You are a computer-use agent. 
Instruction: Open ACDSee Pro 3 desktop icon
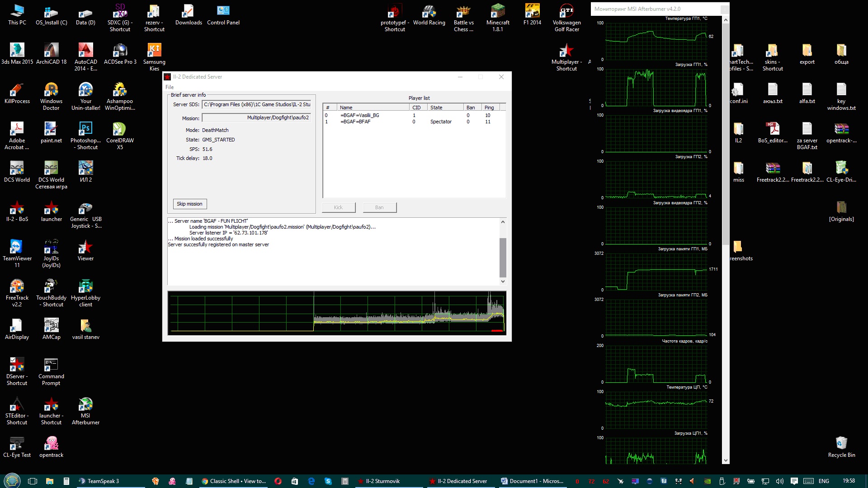click(x=120, y=54)
